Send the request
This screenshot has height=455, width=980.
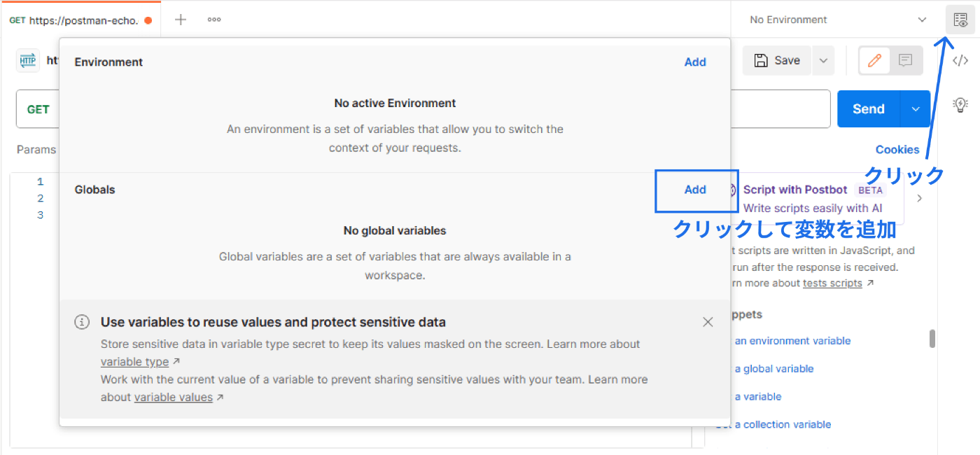tap(869, 109)
